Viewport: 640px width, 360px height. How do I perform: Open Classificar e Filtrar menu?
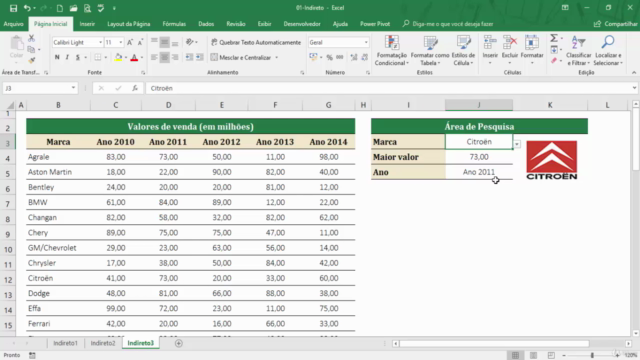579,51
